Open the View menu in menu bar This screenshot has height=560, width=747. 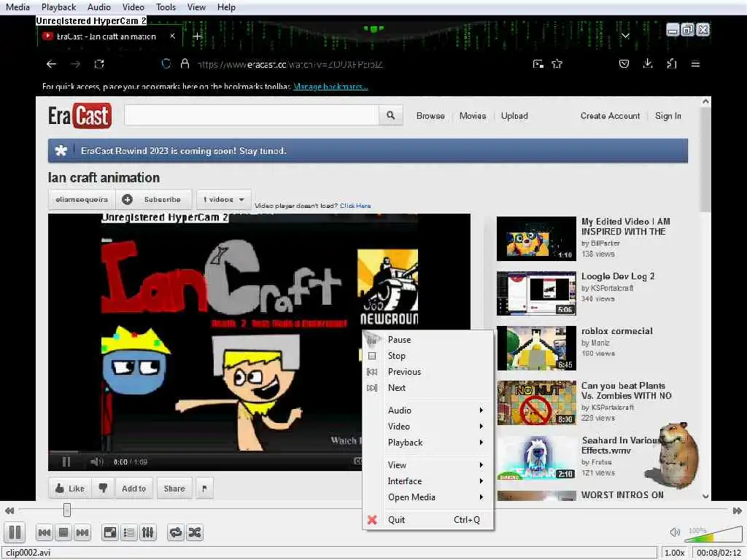(196, 7)
